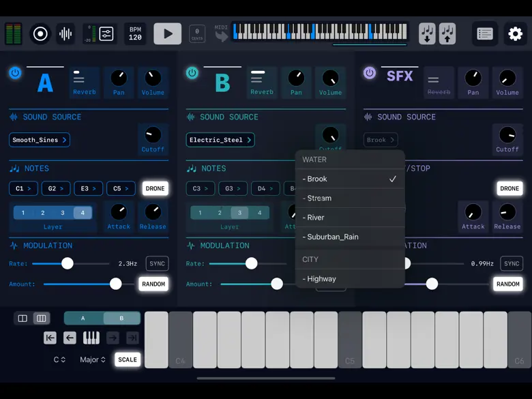
Task: Change the BPM 120 tempo
Action: pyautogui.click(x=135, y=33)
